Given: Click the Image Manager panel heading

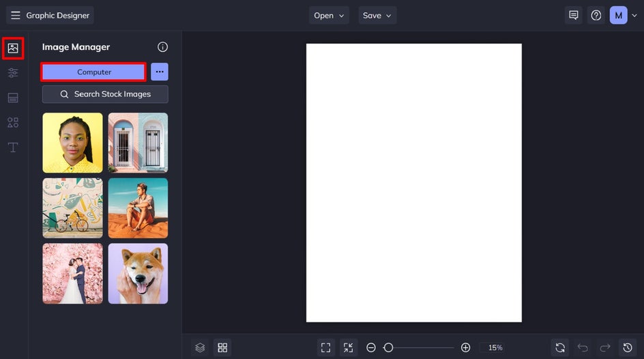Looking at the screenshot, I should click(x=76, y=47).
